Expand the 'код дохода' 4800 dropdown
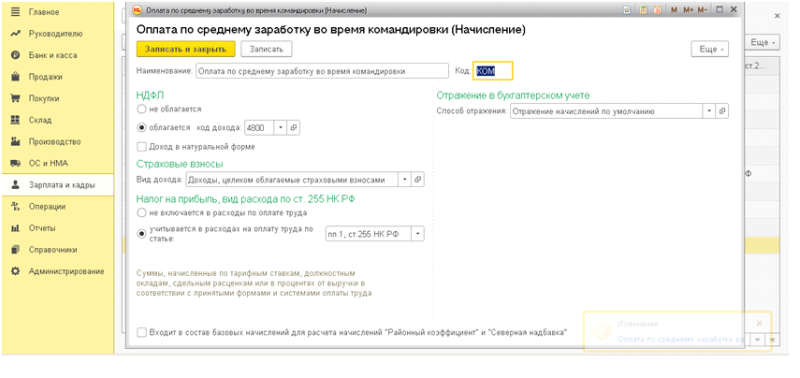This screenshot has width=800, height=378. pyautogui.click(x=281, y=128)
